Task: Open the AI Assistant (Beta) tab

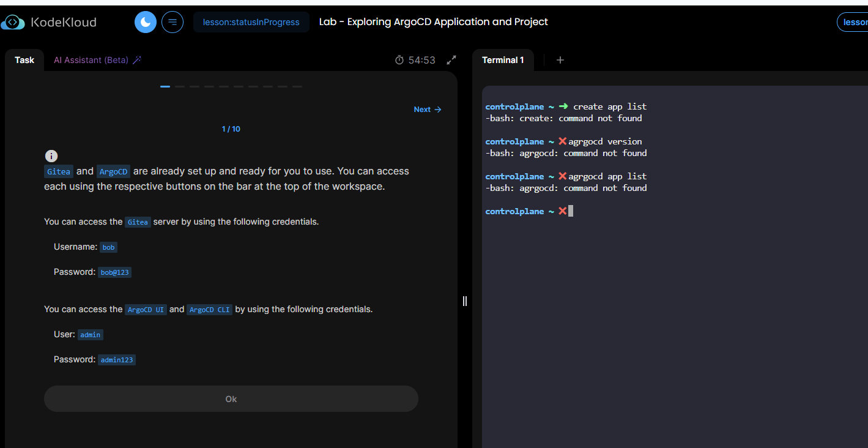Action: pyautogui.click(x=91, y=60)
